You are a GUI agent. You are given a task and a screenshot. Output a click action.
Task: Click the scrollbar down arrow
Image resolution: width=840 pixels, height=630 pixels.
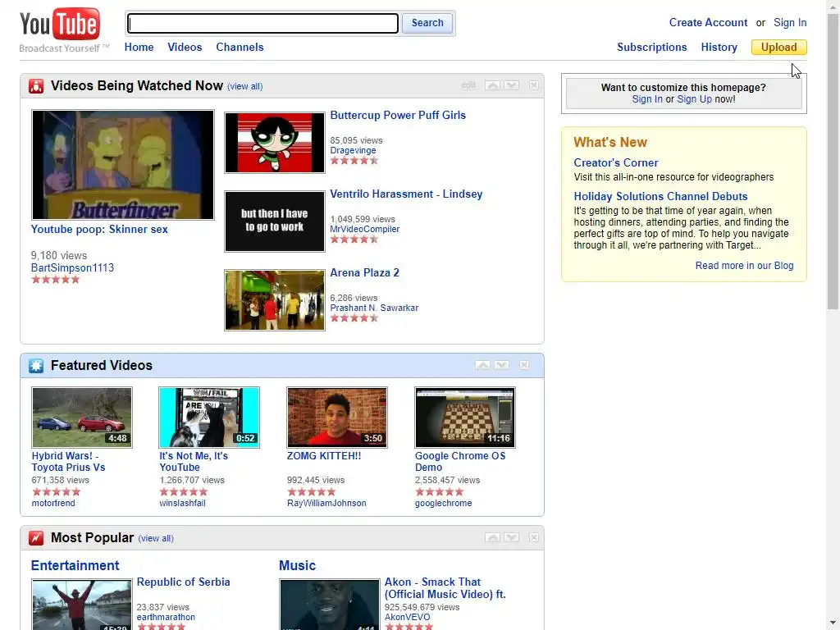(x=833, y=624)
